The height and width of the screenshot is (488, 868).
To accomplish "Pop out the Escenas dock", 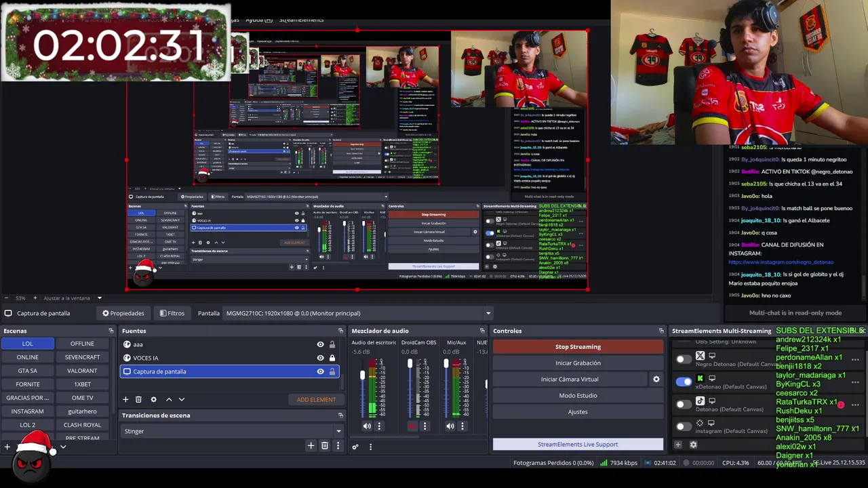I will pos(111,331).
